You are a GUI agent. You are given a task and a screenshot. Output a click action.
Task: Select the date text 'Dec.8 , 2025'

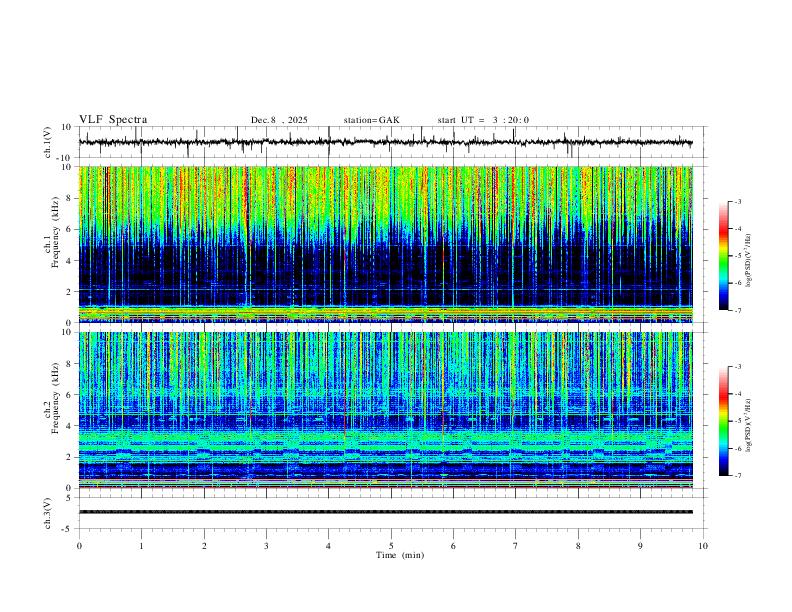(279, 120)
